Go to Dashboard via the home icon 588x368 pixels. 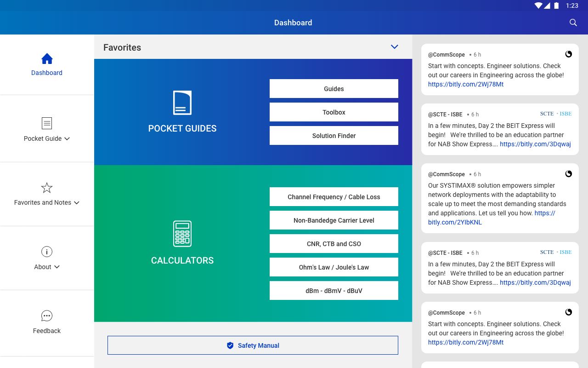coord(47,58)
